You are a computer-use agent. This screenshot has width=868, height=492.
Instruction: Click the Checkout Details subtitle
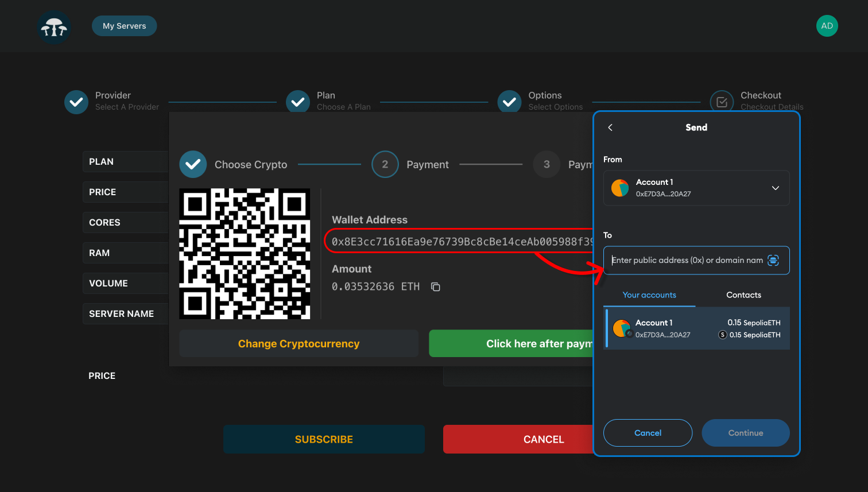click(772, 107)
